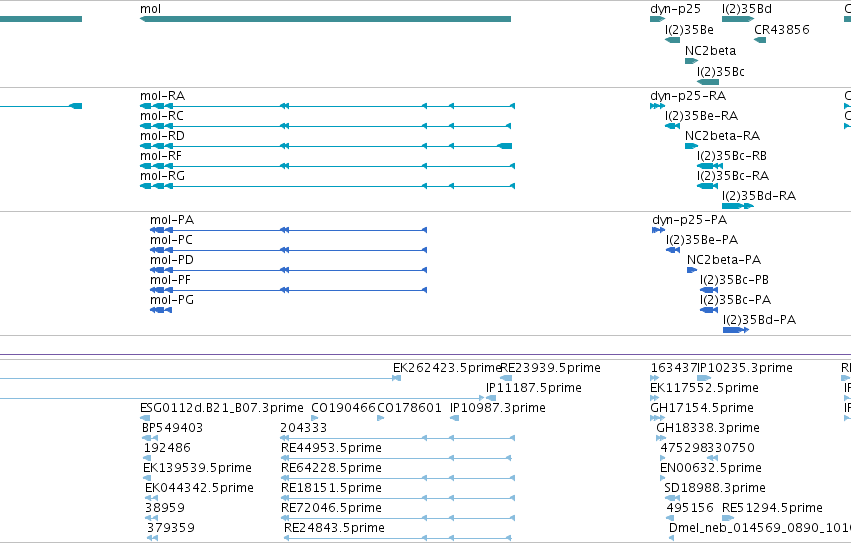Click the CO190466 EST label
This screenshot has height=543, width=851.
click(x=344, y=408)
